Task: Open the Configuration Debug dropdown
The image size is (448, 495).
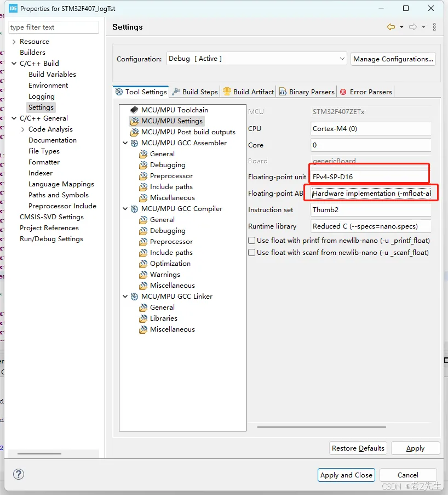Action: (256, 59)
